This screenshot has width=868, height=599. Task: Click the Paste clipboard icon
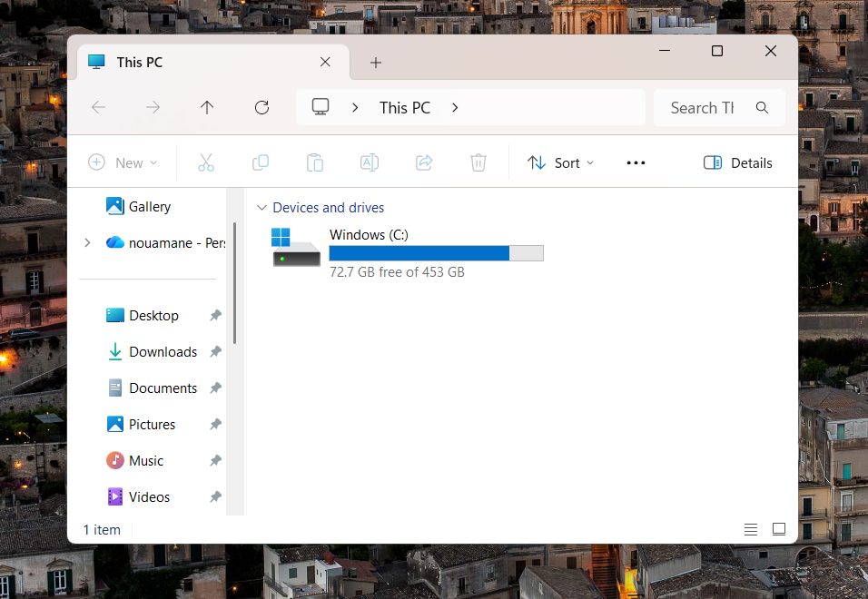(x=315, y=162)
